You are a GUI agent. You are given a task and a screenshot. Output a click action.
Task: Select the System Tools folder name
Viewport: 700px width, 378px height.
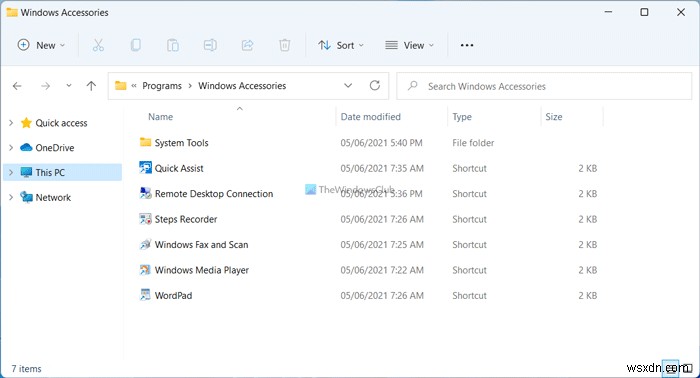click(182, 143)
